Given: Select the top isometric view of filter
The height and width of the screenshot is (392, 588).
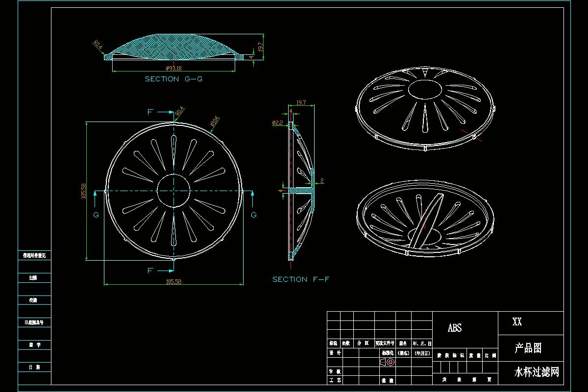Looking at the screenshot, I should [x=425, y=109].
